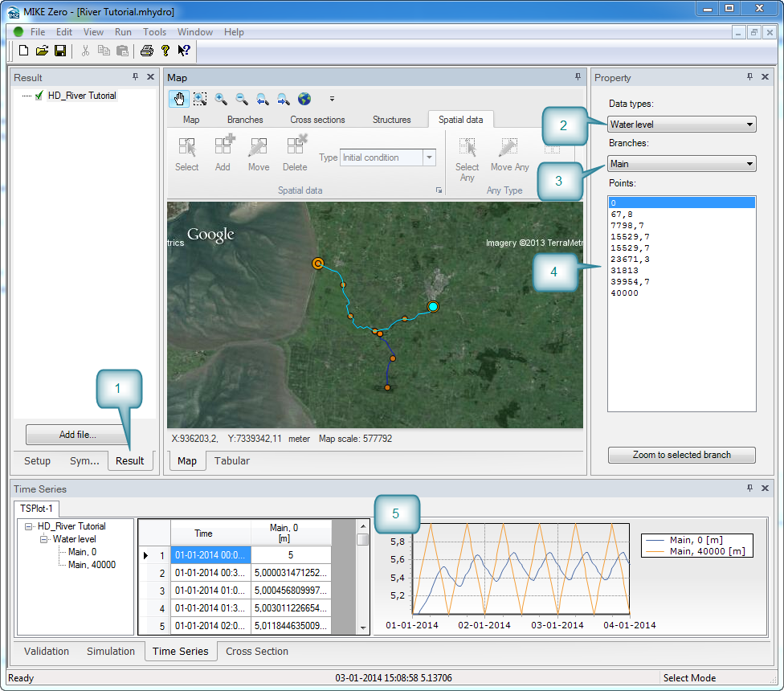This screenshot has width=784, height=691.
Task: Click the Main, 0 value cell showing 5
Action: pyautogui.click(x=291, y=555)
